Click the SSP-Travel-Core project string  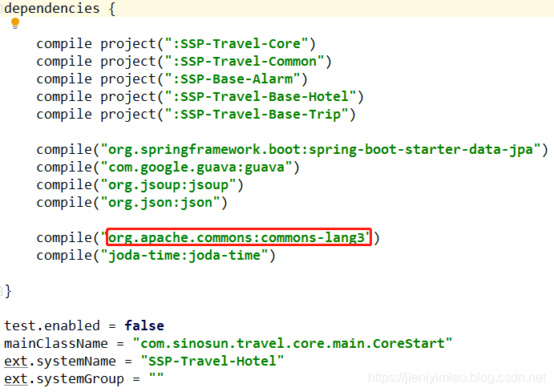tap(237, 44)
